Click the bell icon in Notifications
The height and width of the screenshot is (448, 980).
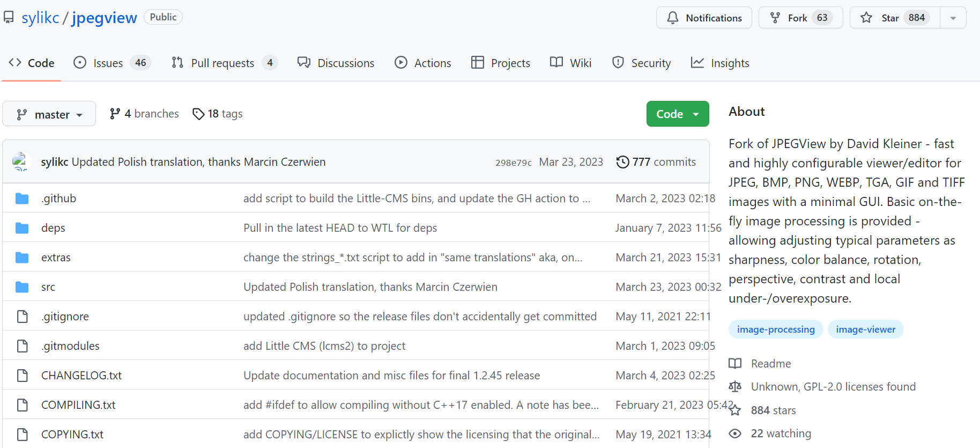(673, 18)
